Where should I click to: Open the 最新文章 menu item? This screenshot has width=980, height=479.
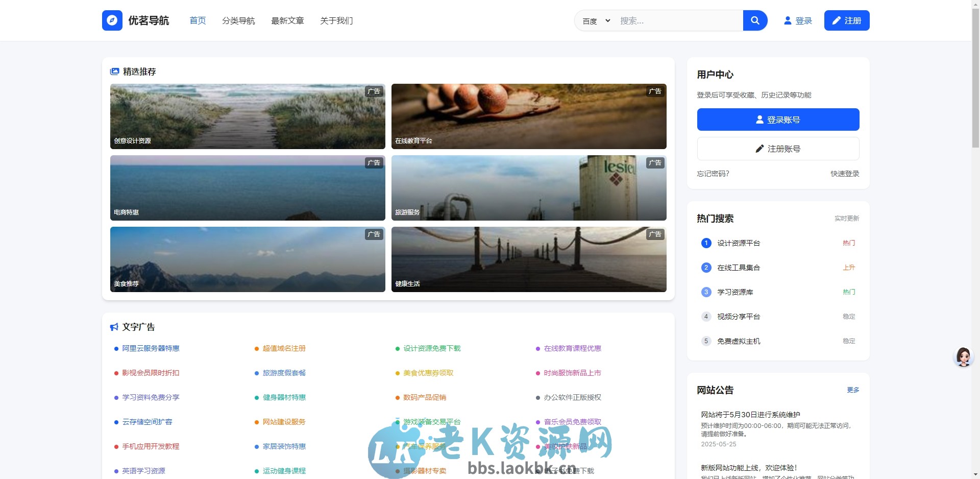coord(287,21)
